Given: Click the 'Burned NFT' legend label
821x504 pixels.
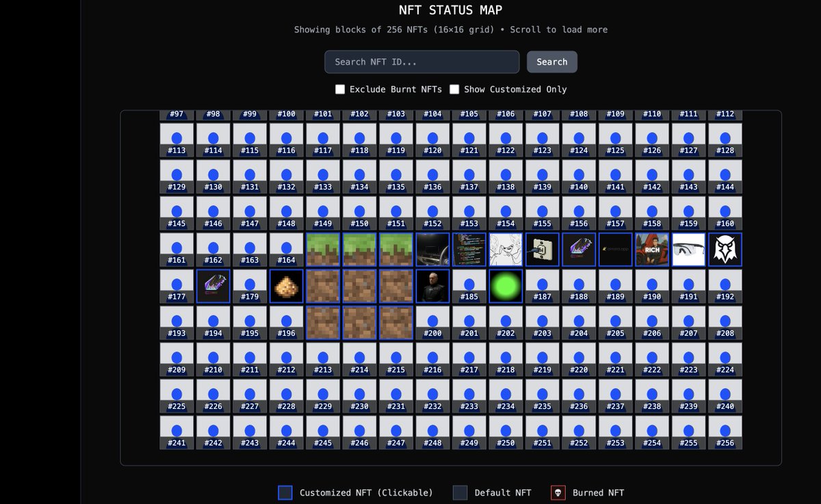Looking at the screenshot, I should coord(599,492).
